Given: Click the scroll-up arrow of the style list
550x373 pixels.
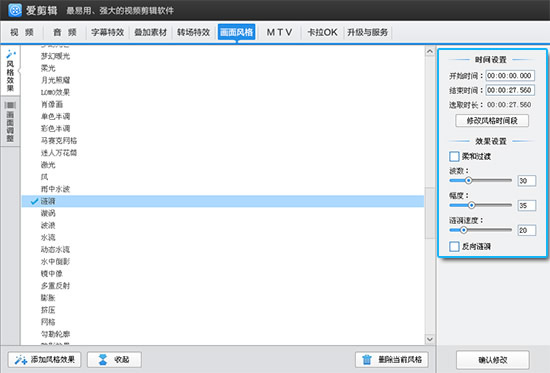Looking at the screenshot, I should click(430, 52).
